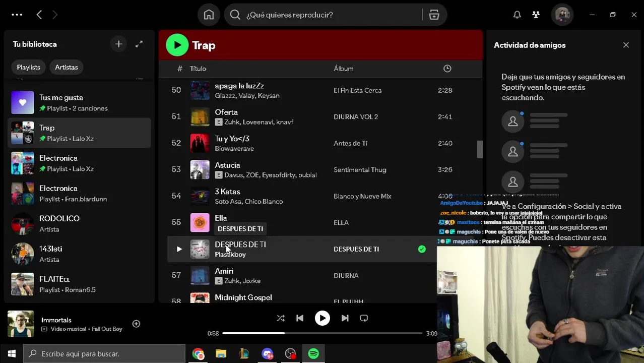The image size is (644, 363).
Task: Click green saved checkmark on DESPUES DE TI
Action: point(422,249)
